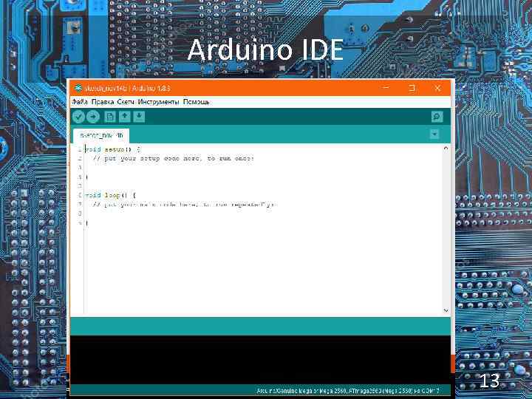
Task: Open the Правка menu
Action: tap(103, 102)
